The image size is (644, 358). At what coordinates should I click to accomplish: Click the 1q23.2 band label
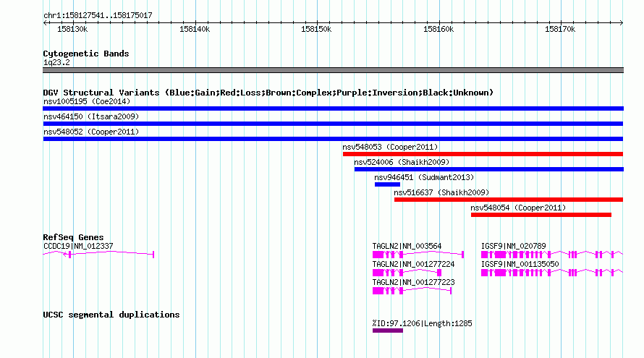[x=56, y=62]
